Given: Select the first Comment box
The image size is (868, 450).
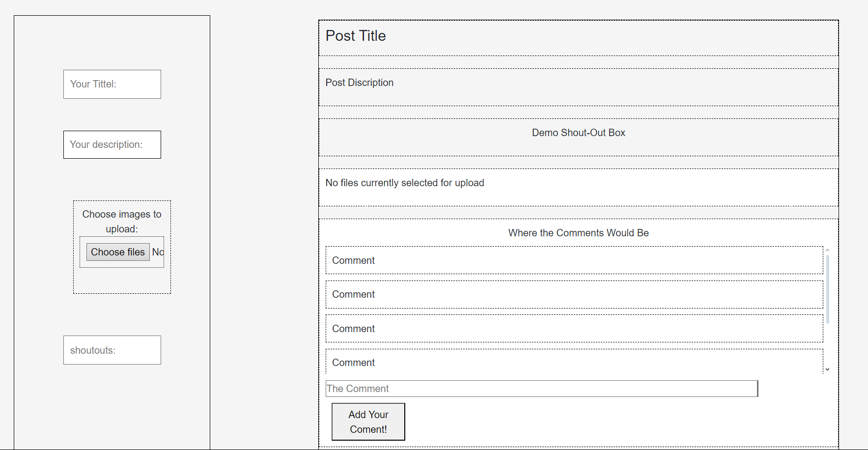Looking at the screenshot, I should point(574,260).
